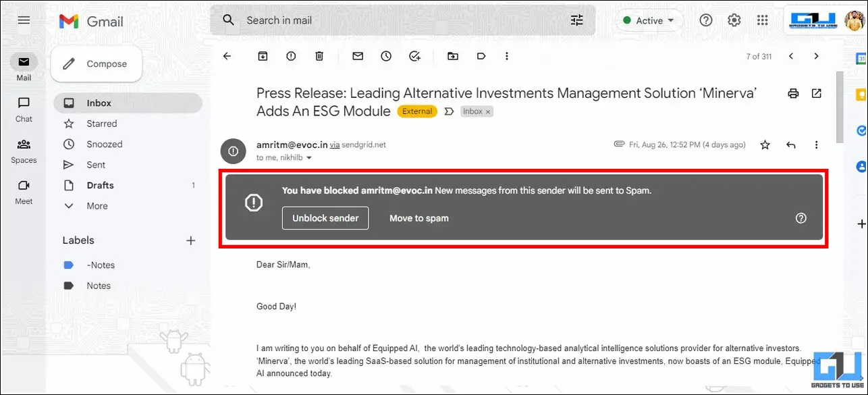This screenshot has width=868, height=395.
Task: Open the Support help icon in the header
Action: click(706, 20)
